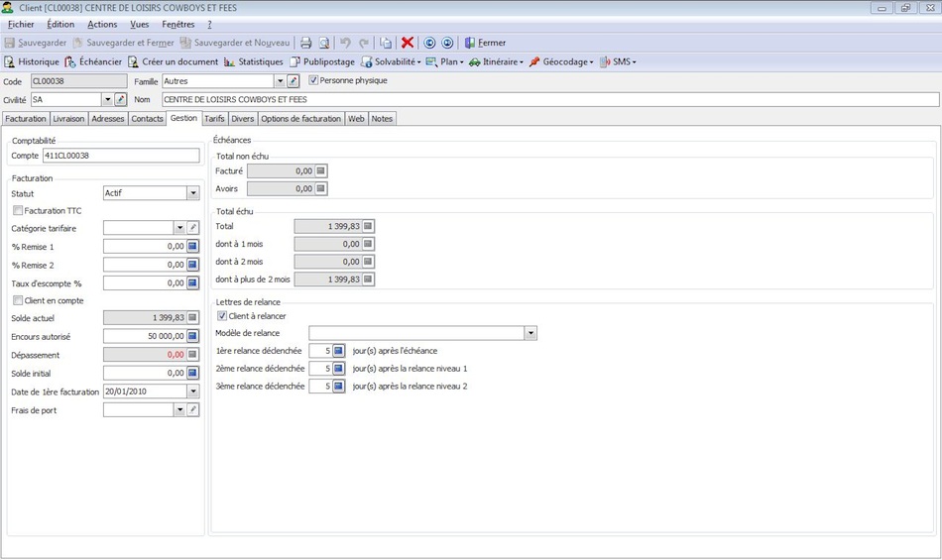
Task: Click the Fermer button
Action: (x=486, y=43)
